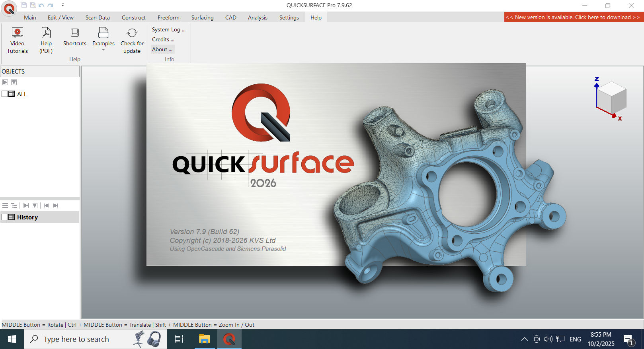
Task: Switch to the Edit / View tab
Action: click(60, 17)
